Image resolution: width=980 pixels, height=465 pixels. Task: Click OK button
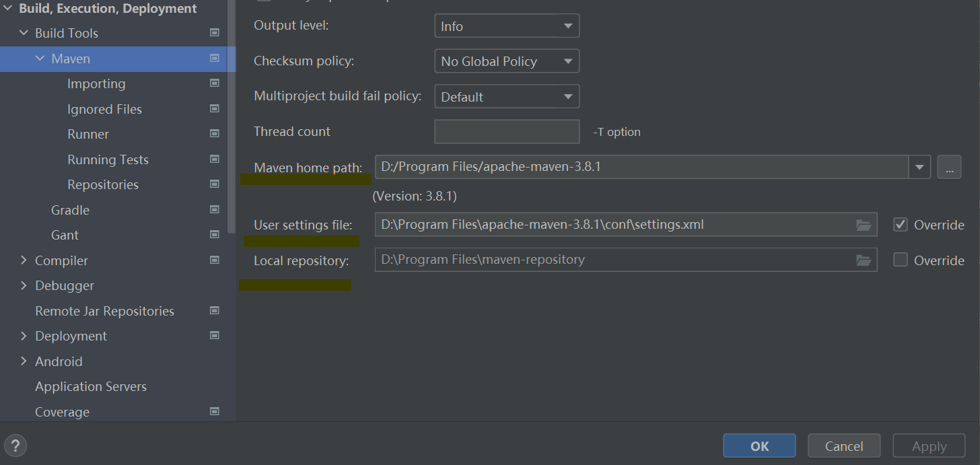(x=759, y=445)
